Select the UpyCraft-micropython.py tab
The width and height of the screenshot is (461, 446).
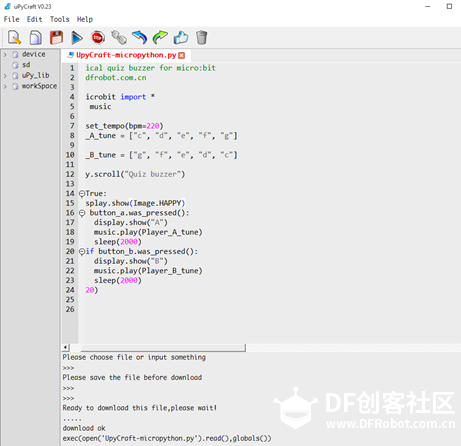pos(126,55)
